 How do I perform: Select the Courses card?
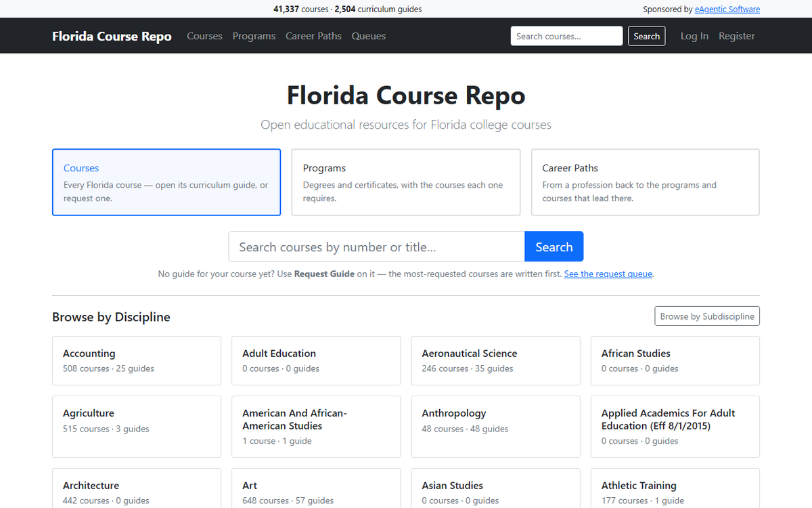click(x=166, y=182)
